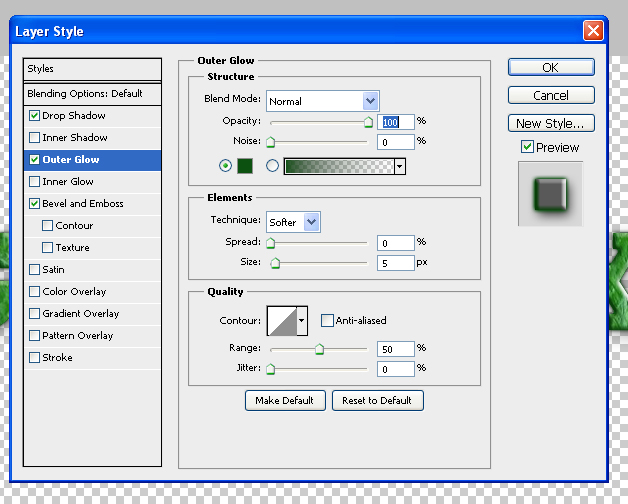Uncheck the Preview checkbox
The width and height of the screenshot is (628, 504).
[527, 147]
